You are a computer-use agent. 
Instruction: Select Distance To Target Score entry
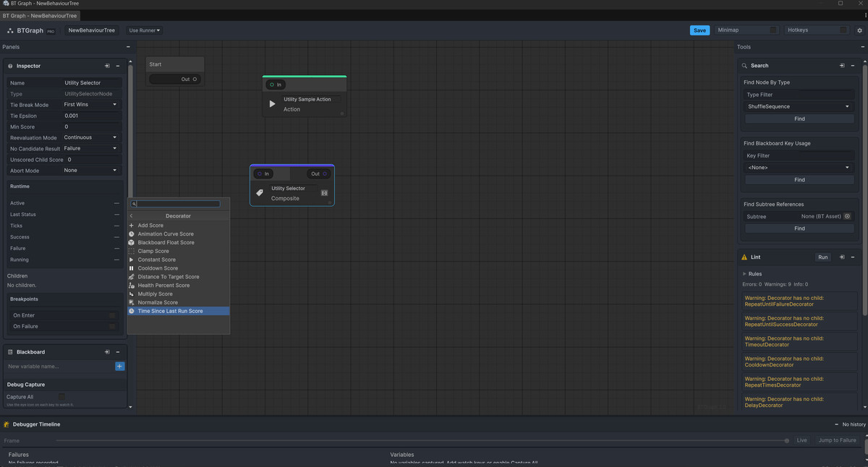[x=179, y=277]
